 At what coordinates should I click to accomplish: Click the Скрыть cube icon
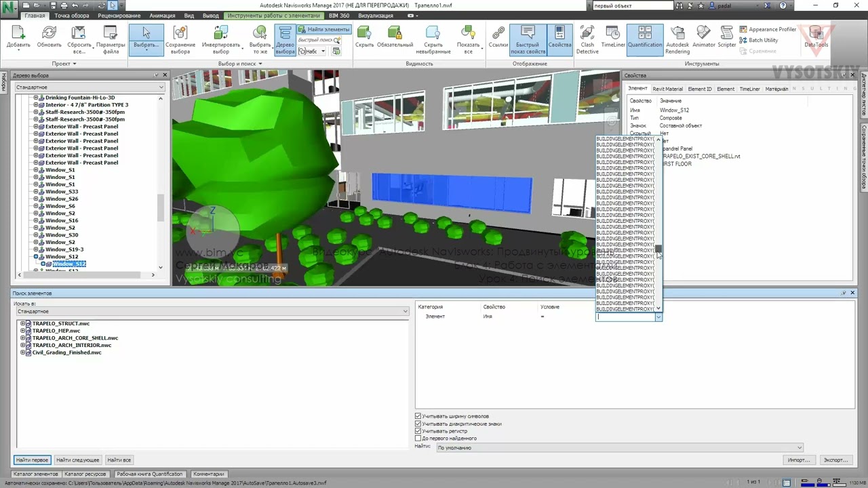(x=364, y=38)
